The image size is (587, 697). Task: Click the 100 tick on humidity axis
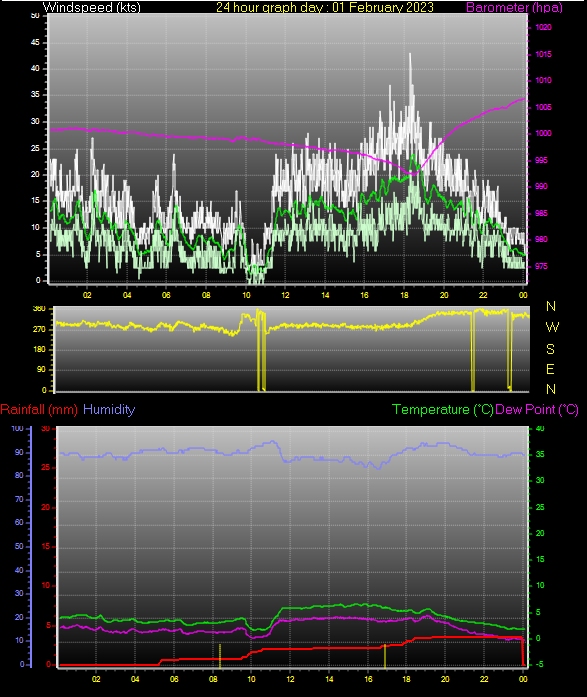click(x=17, y=429)
